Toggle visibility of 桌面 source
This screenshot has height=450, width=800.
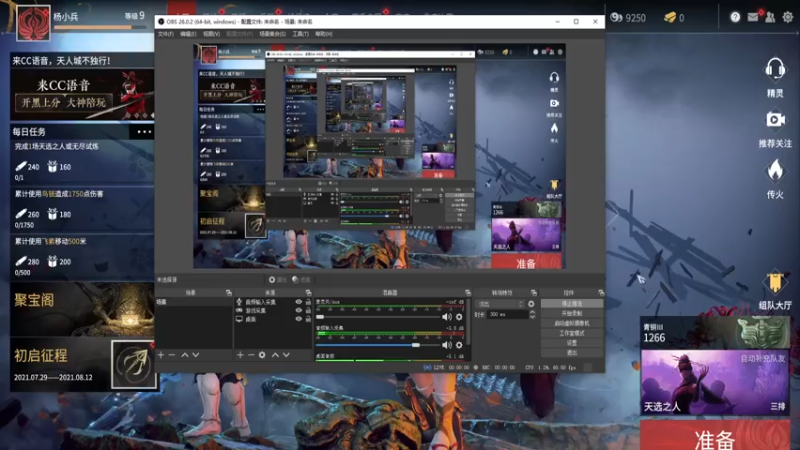click(x=298, y=319)
